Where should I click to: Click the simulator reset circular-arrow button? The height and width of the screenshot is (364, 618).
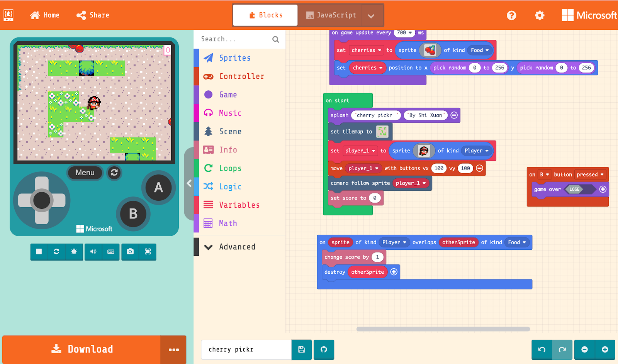[x=114, y=173]
